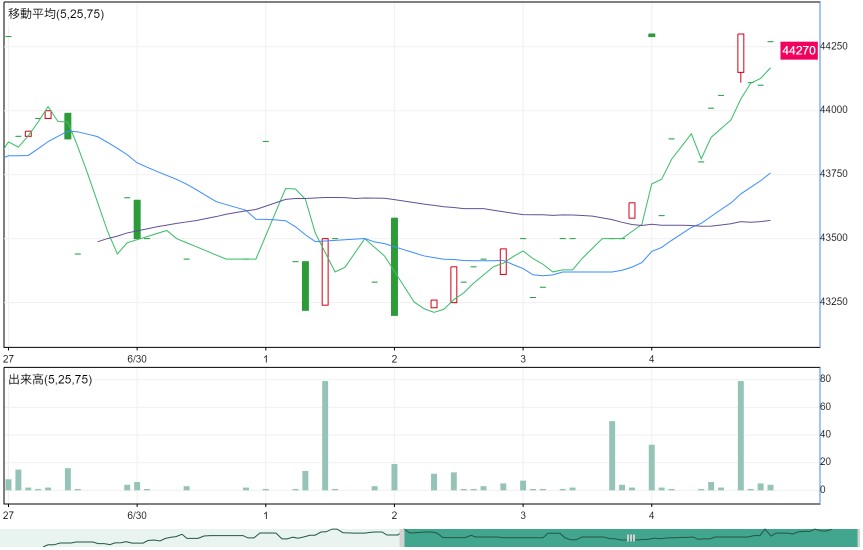Click the green selected range in bottom navigator
This screenshot has height=550, width=863.
[x=631, y=538]
